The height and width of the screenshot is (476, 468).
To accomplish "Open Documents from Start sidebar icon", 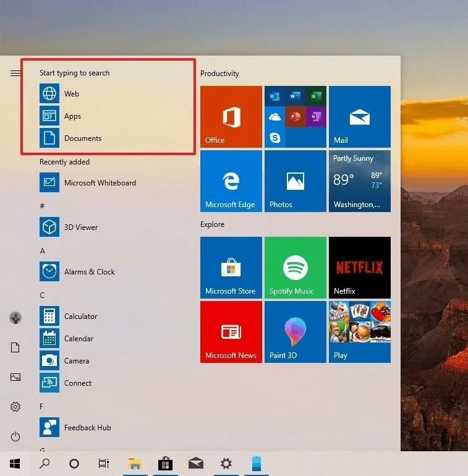I will pyautogui.click(x=15, y=347).
